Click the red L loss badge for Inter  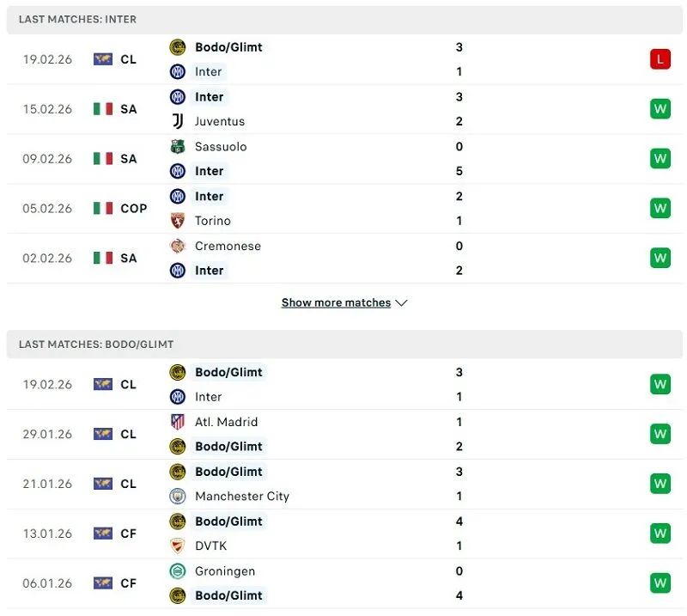(660, 59)
